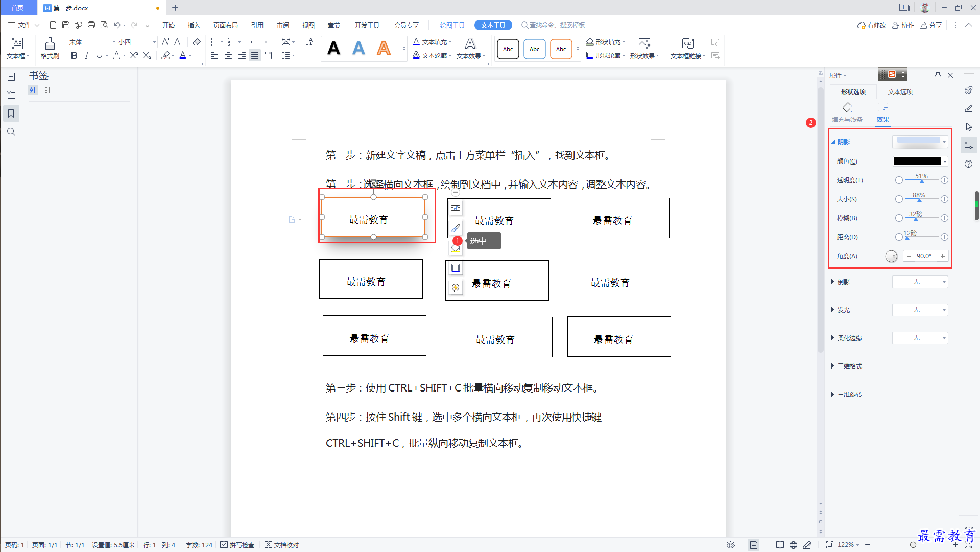
Task: Apply the black A text style preset
Action: coord(334,49)
